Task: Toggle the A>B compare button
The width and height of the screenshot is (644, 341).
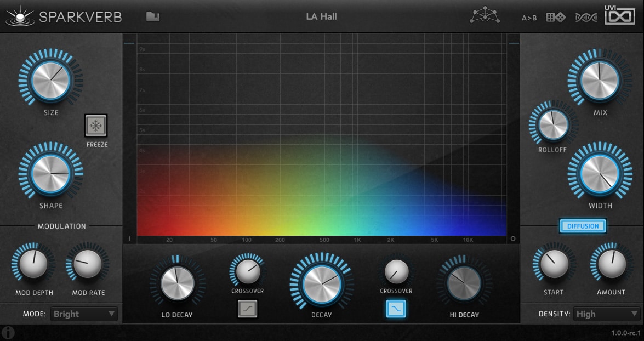Action: coord(529,18)
